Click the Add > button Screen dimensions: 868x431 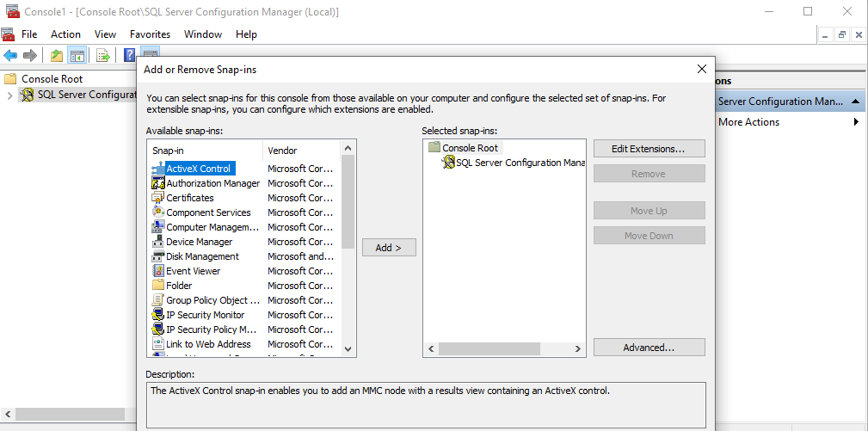pos(389,248)
